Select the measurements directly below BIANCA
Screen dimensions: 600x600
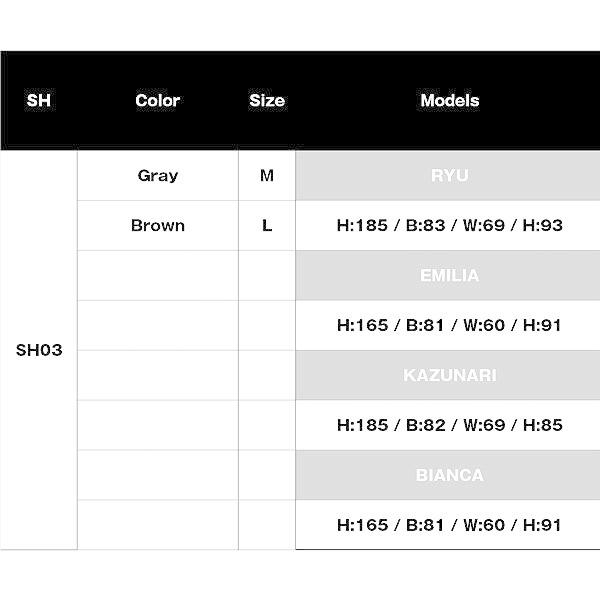coord(449,525)
